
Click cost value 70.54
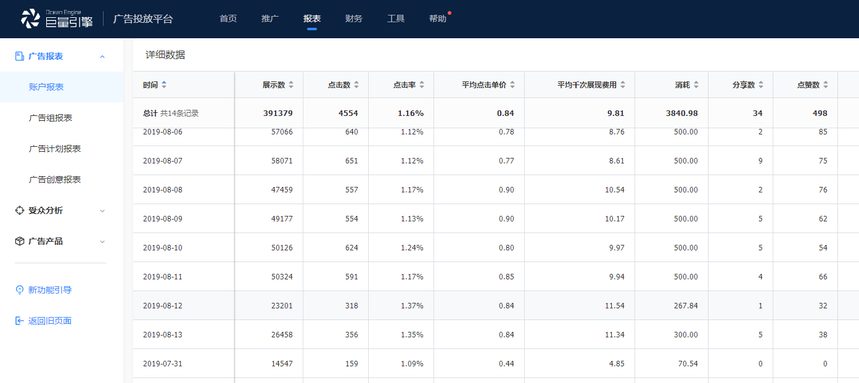[x=688, y=364]
